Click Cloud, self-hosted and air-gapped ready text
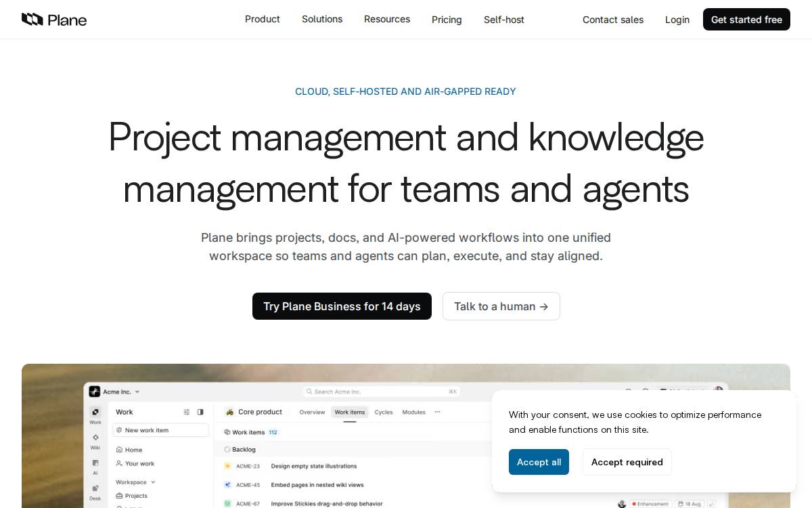Viewport: 812px width, 508px height. [405, 91]
